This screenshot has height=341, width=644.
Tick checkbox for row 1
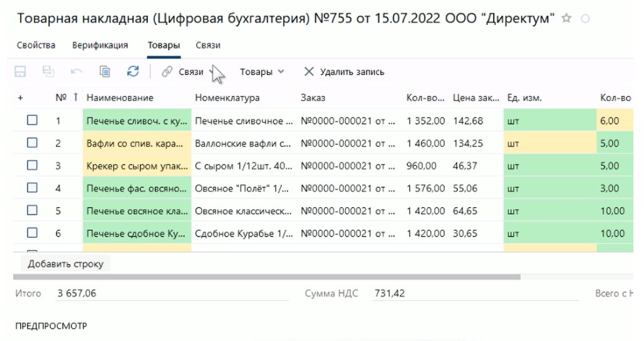[32, 120]
